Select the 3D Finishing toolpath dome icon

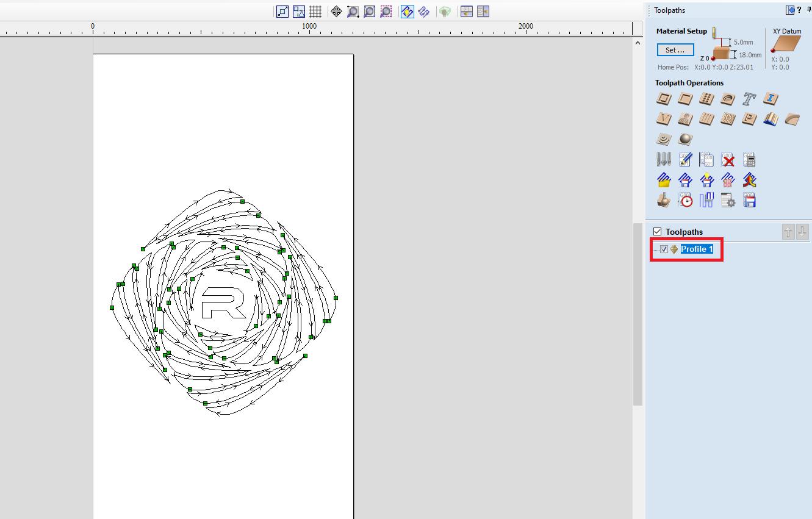point(685,139)
